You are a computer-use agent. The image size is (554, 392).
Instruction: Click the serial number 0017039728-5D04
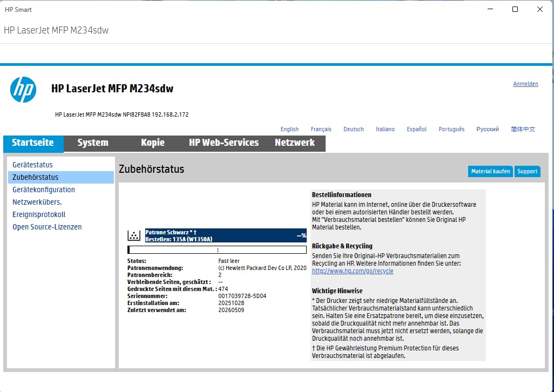[x=242, y=296]
